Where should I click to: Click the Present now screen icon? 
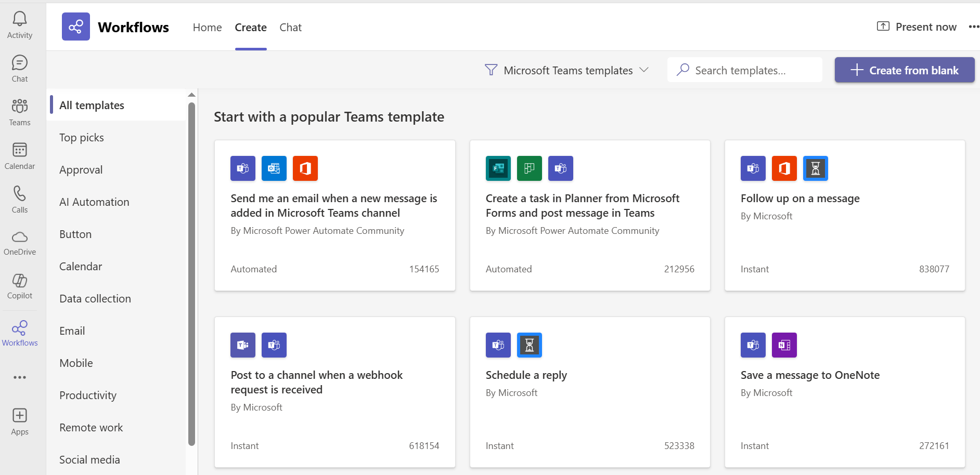coord(883,27)
